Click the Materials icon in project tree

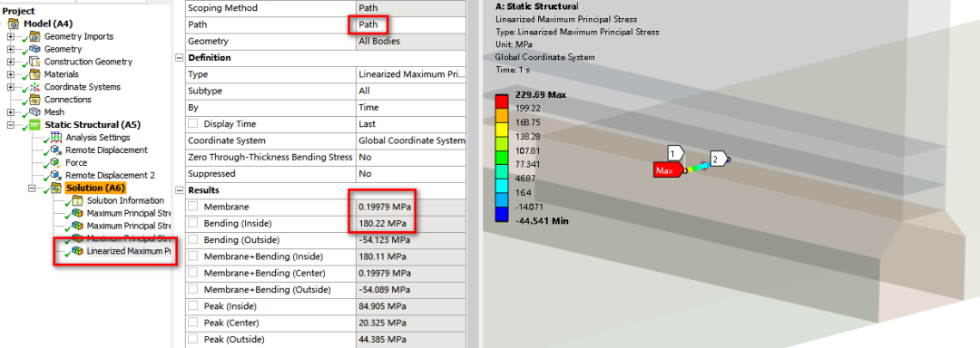point(34,74)
